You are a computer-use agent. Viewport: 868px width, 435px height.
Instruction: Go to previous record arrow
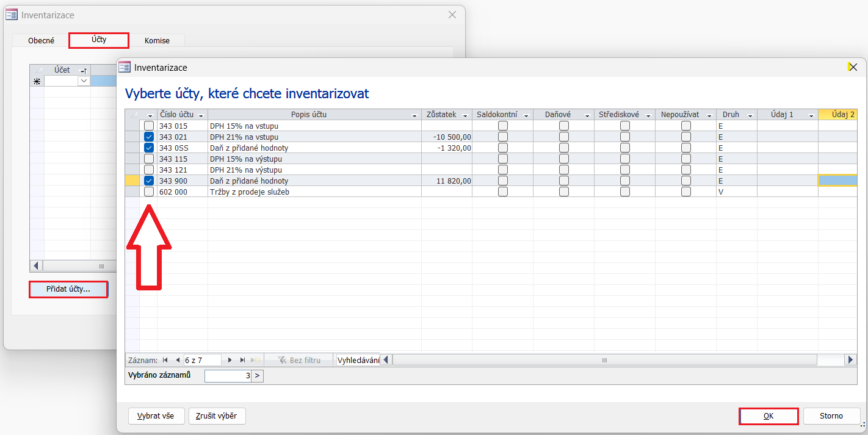pyautogui.click(x=178, y=361)
